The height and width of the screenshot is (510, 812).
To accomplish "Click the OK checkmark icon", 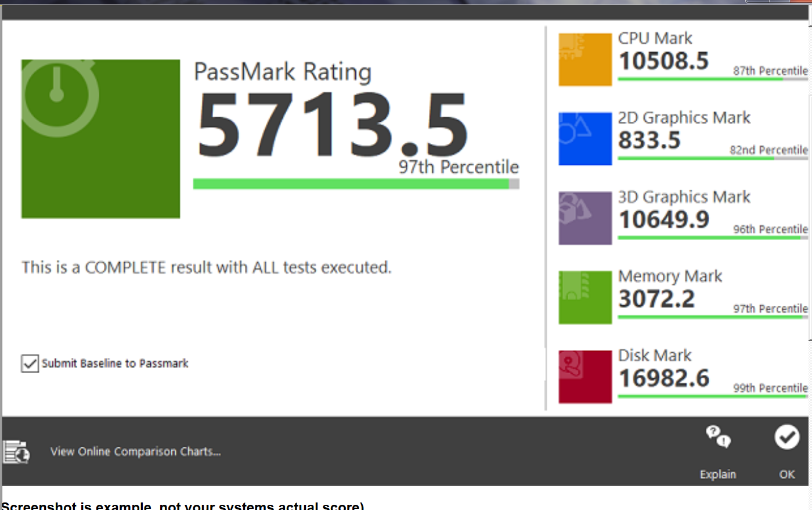I will click(786, 437).
